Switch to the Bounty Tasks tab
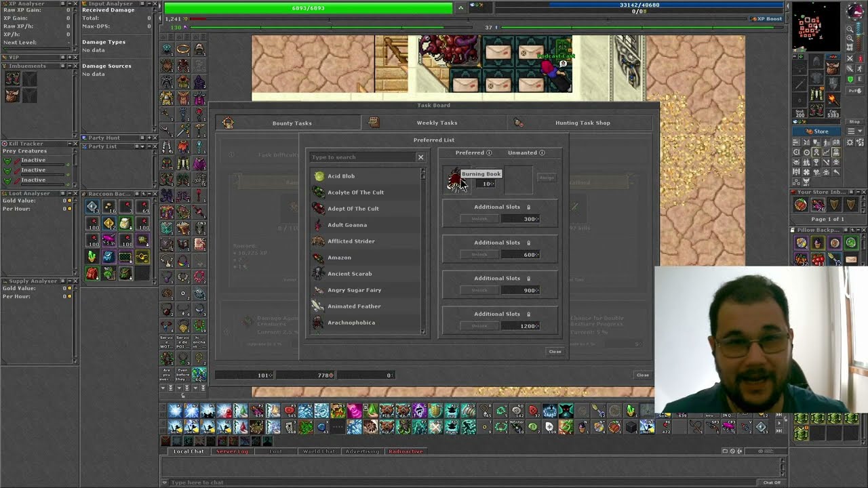The height and width of the screenshot is (488, 868). tap(288, 123)
